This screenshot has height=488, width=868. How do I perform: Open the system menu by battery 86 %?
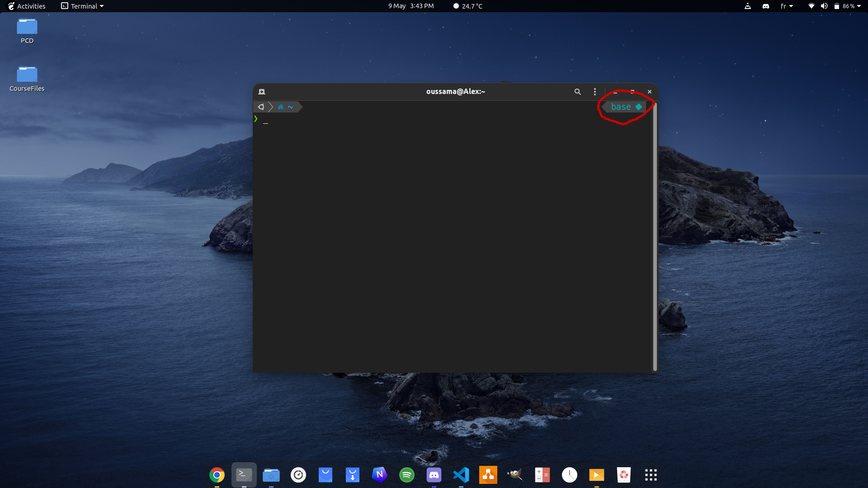click(848, 6)
